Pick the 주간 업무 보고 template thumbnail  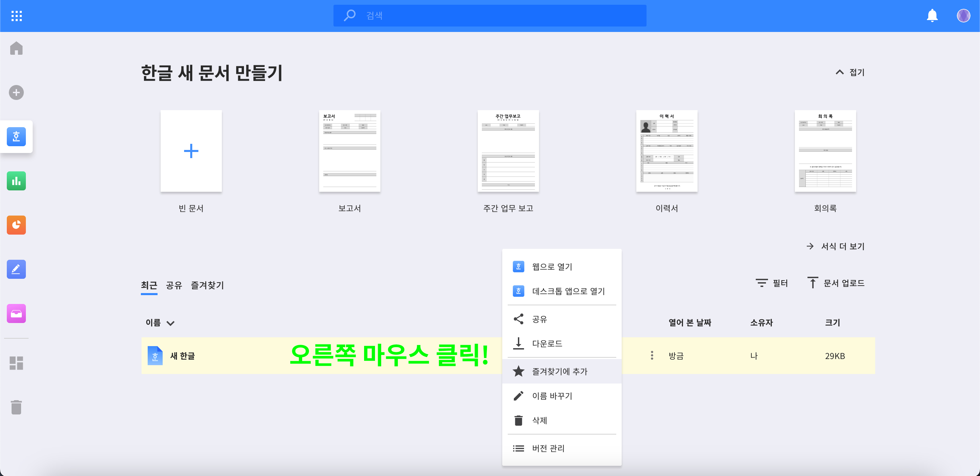[508, 151]
